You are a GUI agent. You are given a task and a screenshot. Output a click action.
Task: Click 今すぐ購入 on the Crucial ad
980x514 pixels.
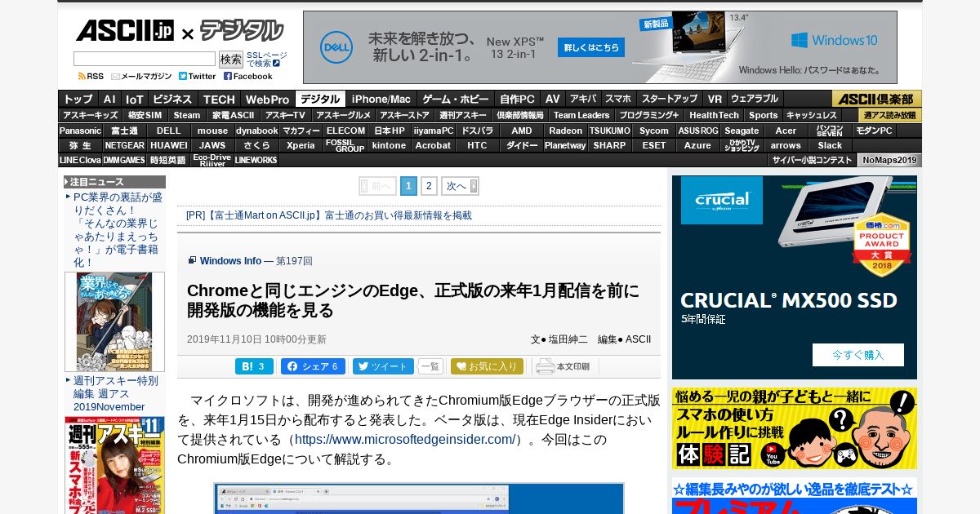857,355
